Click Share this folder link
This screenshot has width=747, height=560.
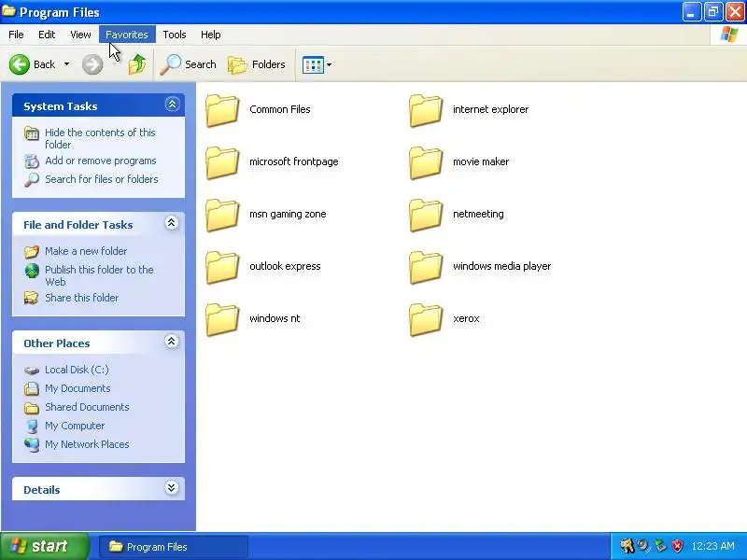tap(81, 298)
